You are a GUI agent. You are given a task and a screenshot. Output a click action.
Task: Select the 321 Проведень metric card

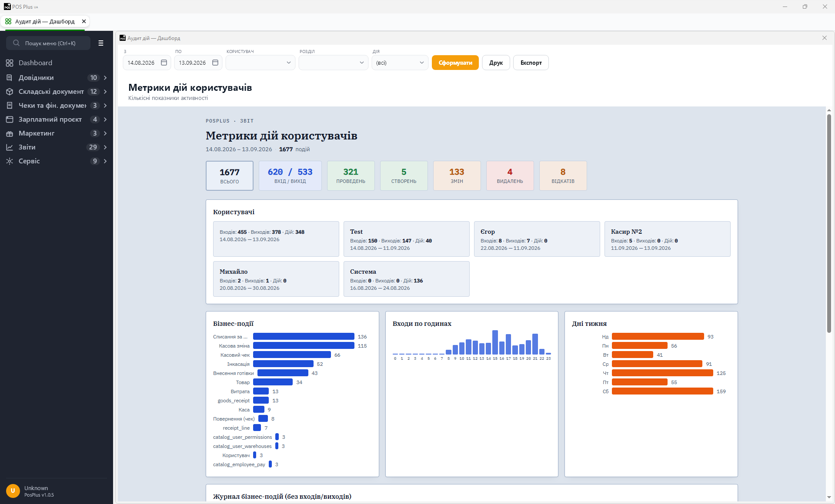pos(351,176)
